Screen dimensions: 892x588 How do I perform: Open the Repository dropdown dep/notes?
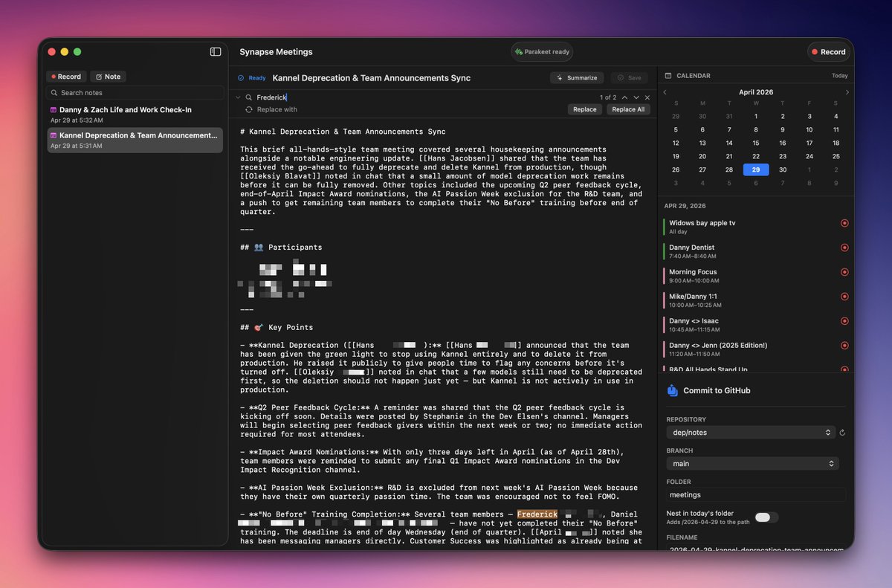tap(751, 433)
